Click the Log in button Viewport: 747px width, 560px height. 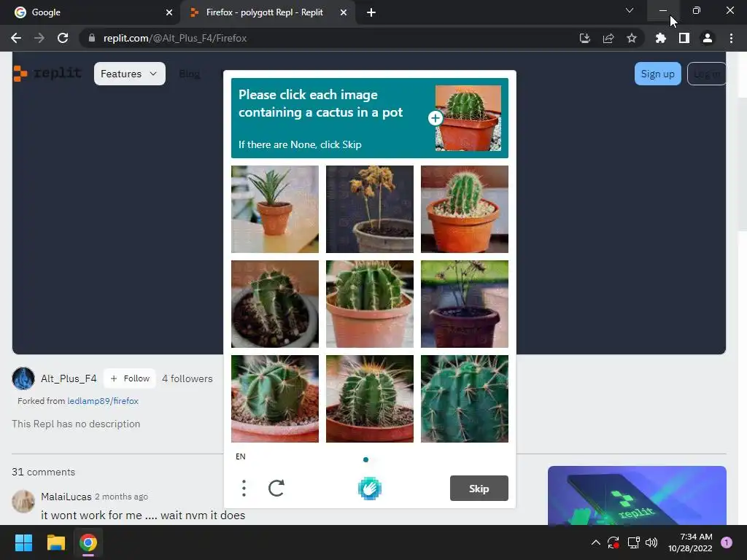click(706, 74)
